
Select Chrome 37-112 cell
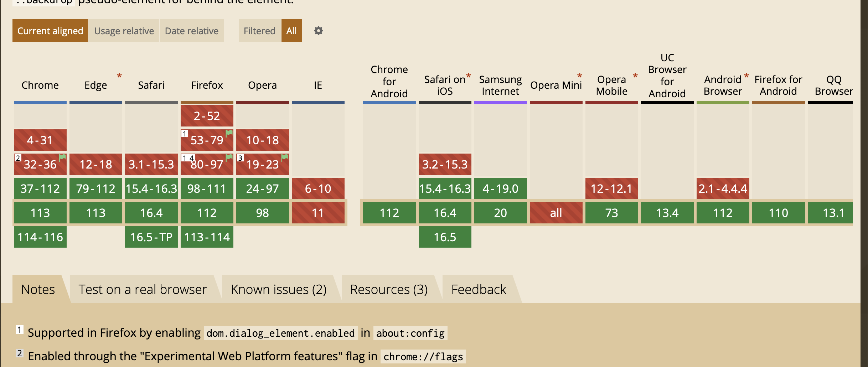40,188
